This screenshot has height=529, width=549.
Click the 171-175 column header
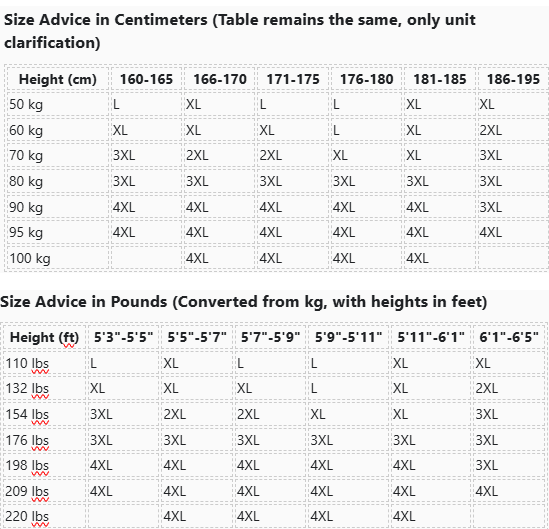tap(293, 79)
